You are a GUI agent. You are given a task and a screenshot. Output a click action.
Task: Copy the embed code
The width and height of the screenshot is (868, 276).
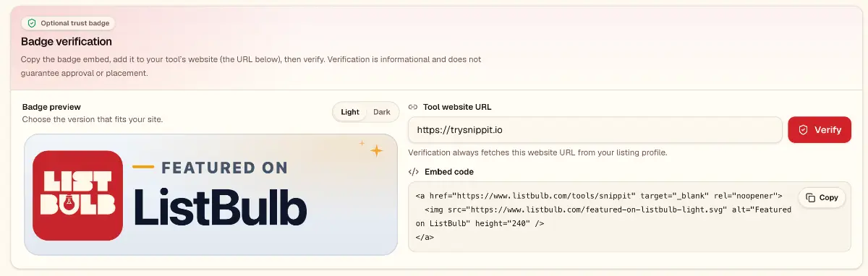point(822,198)
